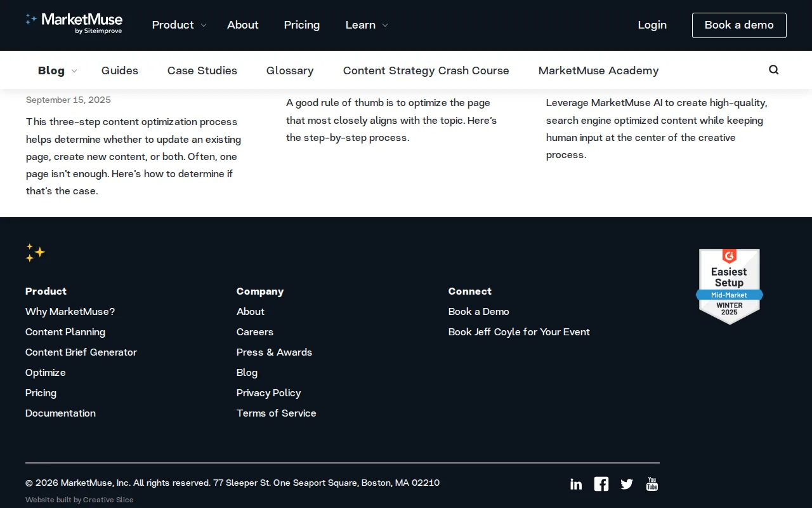Open the Learn menu label

[360, 25]
